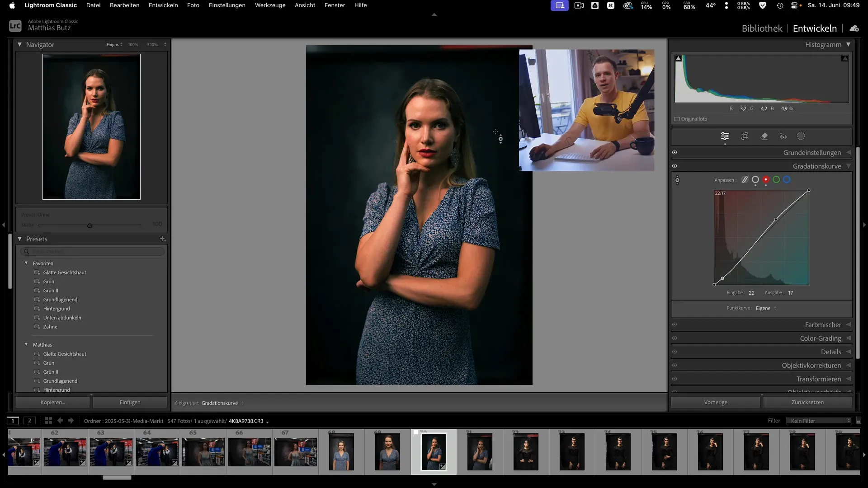
Task: Select the red channel curve circle
Action: [765, 180]
